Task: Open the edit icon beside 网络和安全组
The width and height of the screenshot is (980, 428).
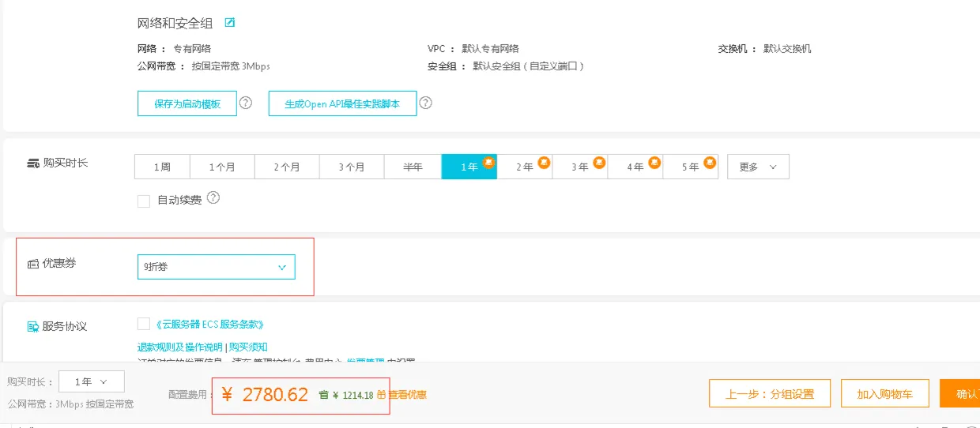Action: (x=230, y=23)
